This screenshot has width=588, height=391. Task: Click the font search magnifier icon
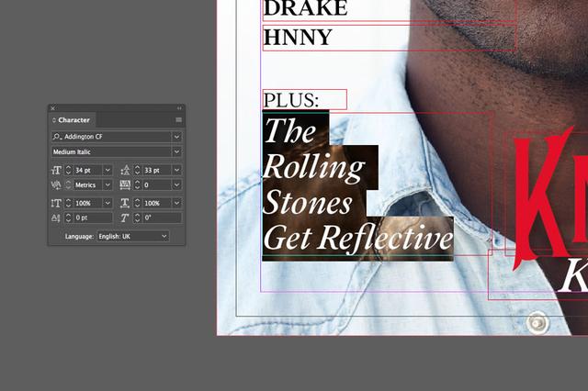coord(57,137)
